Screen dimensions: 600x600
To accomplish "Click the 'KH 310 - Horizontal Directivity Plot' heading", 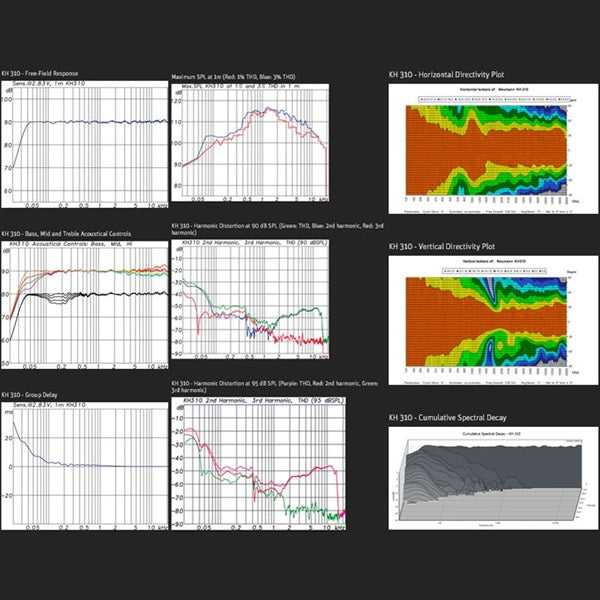I will [x=460, y=74].
